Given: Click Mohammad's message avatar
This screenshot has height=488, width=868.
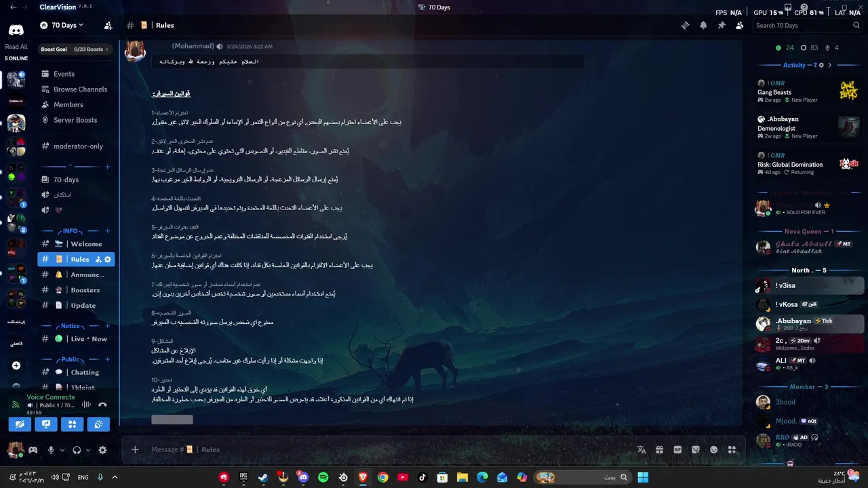Looking at the screenshot, I should tap(135, 51).
